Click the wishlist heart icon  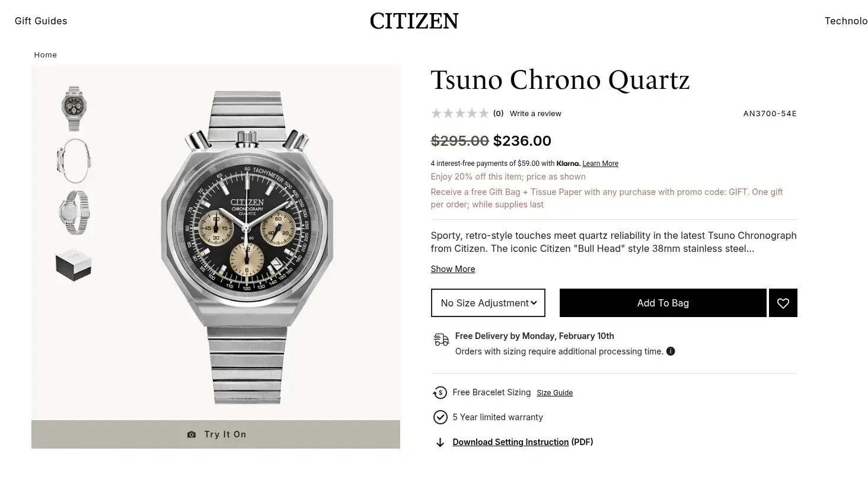[783, 303]
